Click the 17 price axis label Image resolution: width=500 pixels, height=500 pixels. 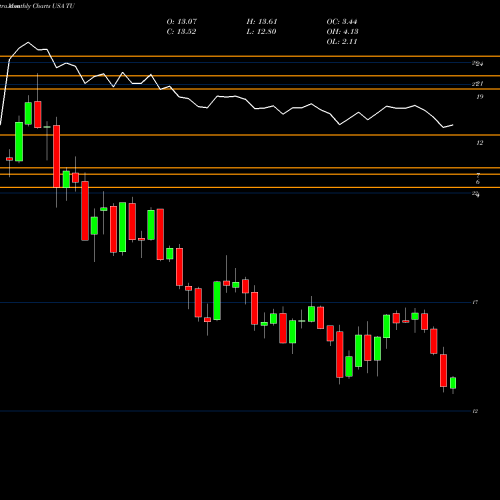coord(475,302)
